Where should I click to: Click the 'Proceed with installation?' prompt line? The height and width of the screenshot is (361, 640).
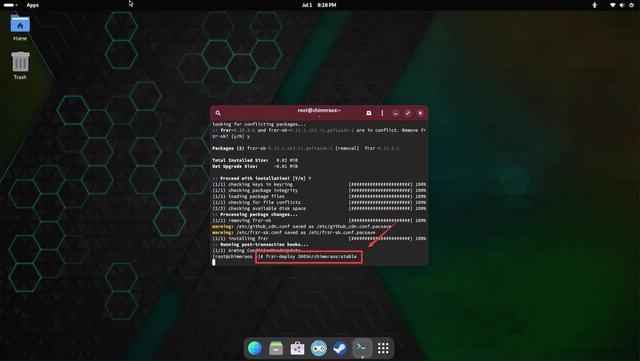coord(262,178)
